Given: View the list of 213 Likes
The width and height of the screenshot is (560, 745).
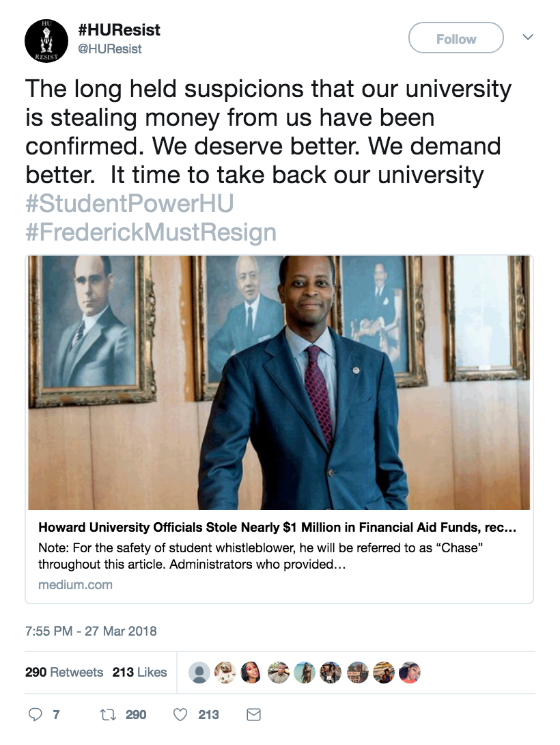Looking at the screenshot, I should click(139, 673).
